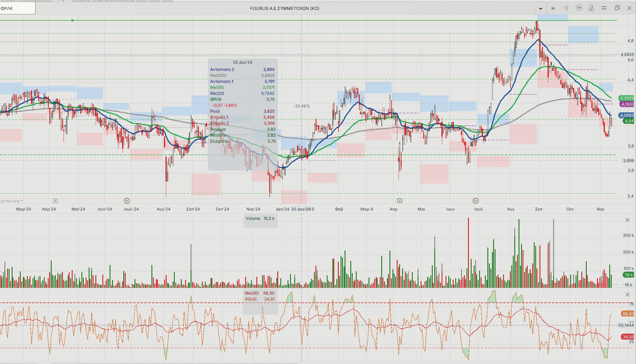
Task: Click the 65,40 orange RSI value label
Action: [x=628, y=313]
